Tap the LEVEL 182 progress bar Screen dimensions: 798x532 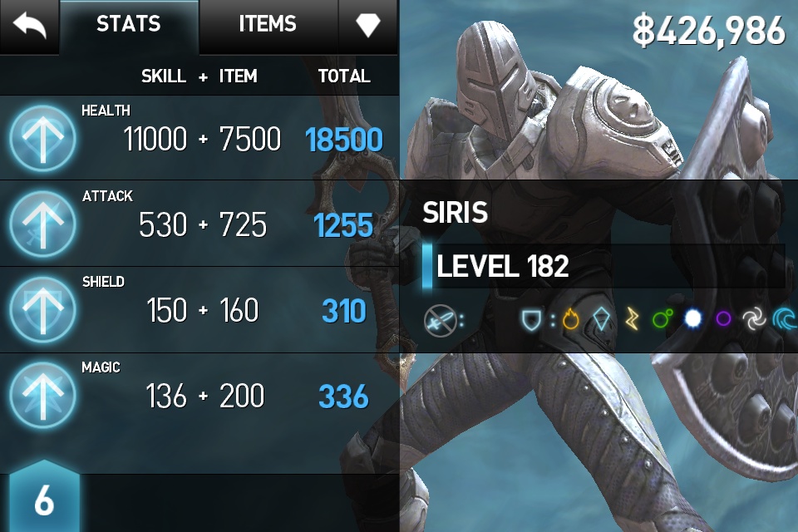click(x=603, y=266)
